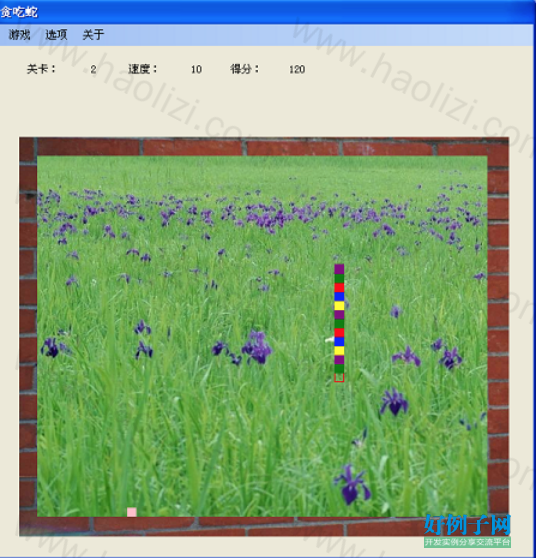Click the 得分: label

(x=245, y=69)
